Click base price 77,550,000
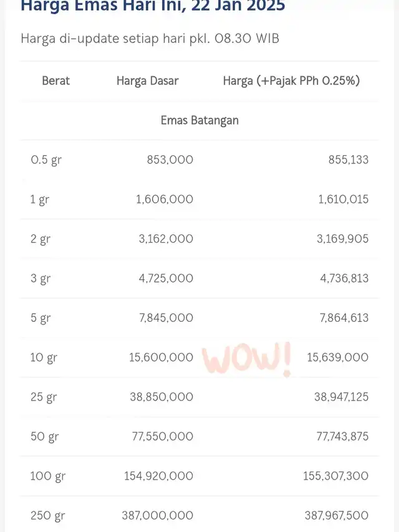This screenshot has width=399, height=532. point(163,437)
